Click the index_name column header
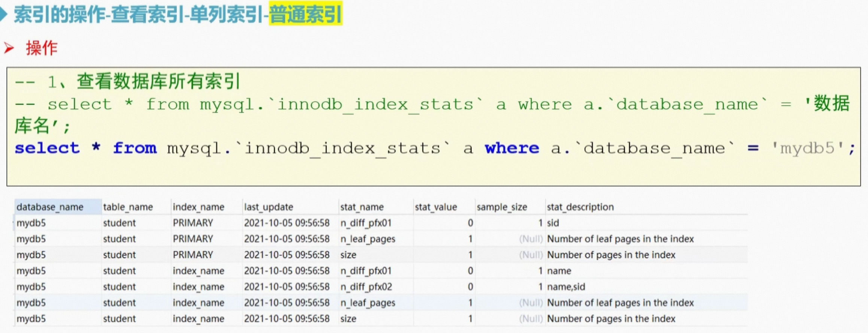Image resolution: width=868 pixels, height=333 pixels. pyautogui.click(x=206, y=207)
